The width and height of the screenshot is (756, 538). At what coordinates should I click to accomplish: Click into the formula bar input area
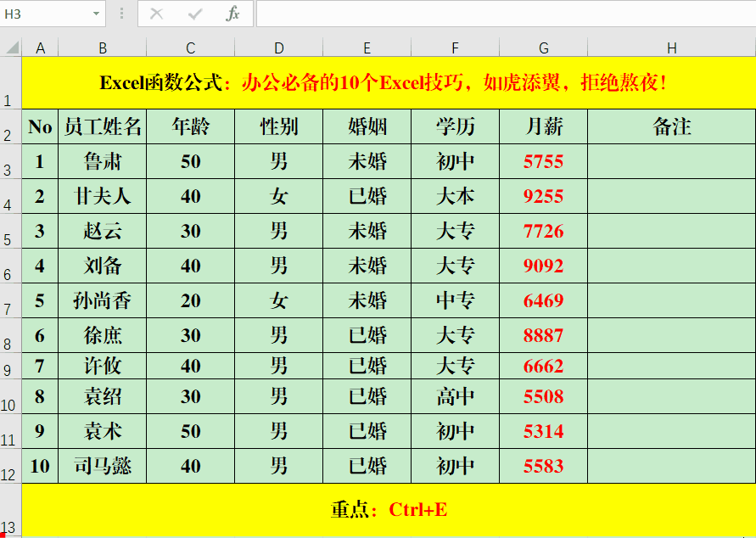[501, 14]
